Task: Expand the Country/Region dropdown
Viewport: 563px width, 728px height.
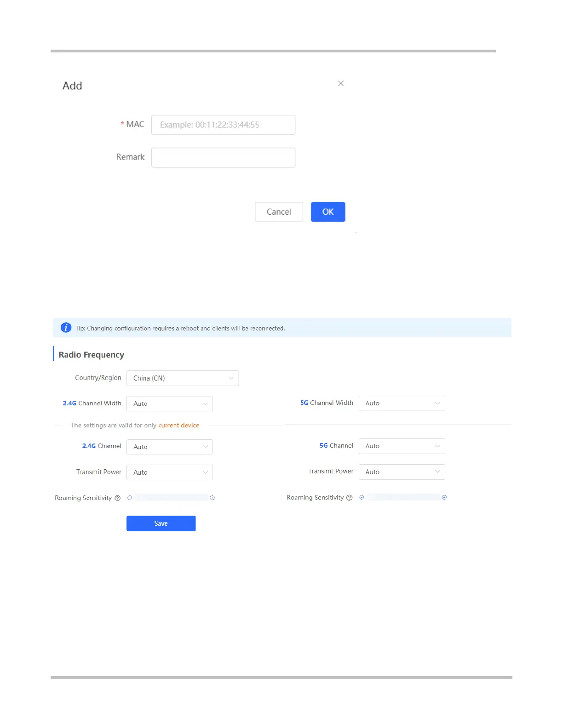Action: click(x=183, y=378)
